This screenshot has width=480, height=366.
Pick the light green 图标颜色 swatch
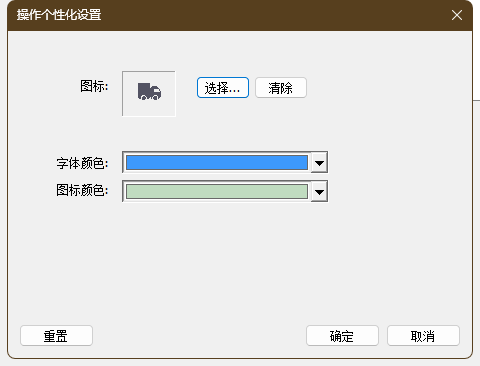click(217, 192)
